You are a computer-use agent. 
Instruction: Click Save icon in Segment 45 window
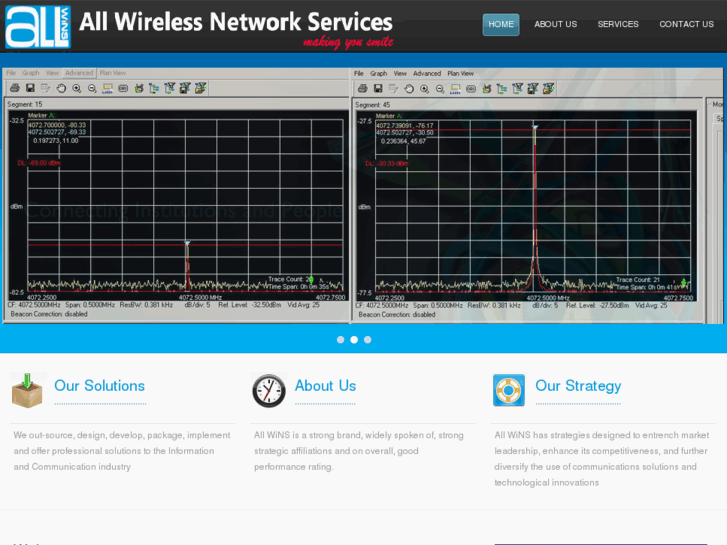[x=378, y=89]
